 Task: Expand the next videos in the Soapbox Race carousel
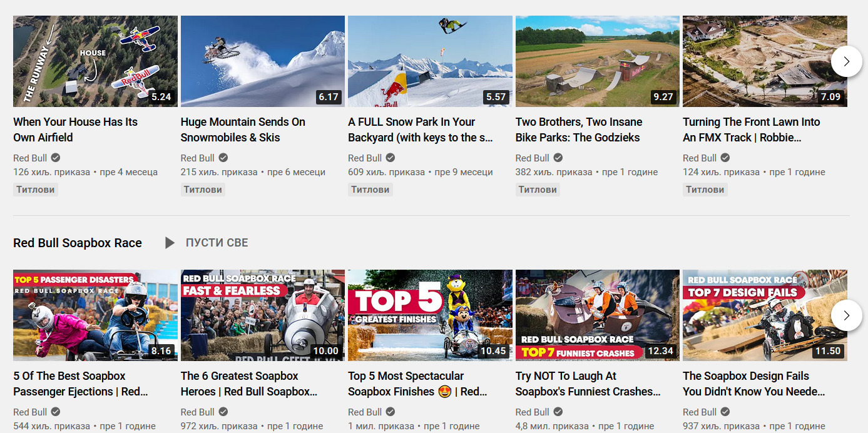846,315
